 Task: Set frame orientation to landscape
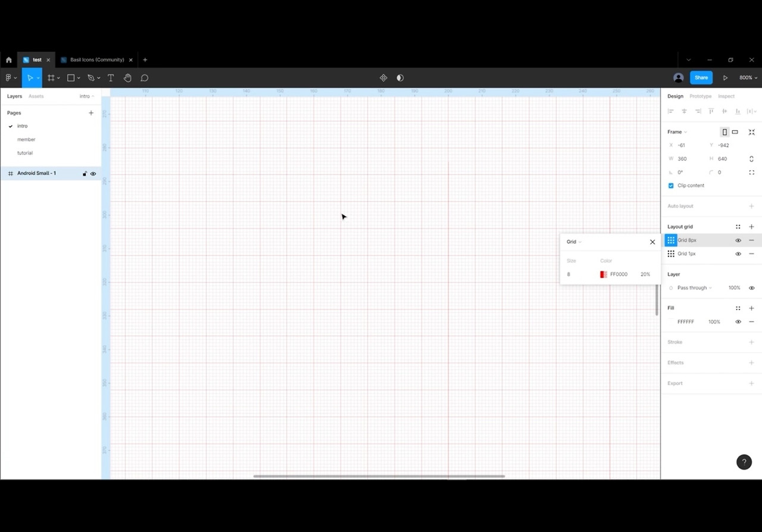click(735, 132)
